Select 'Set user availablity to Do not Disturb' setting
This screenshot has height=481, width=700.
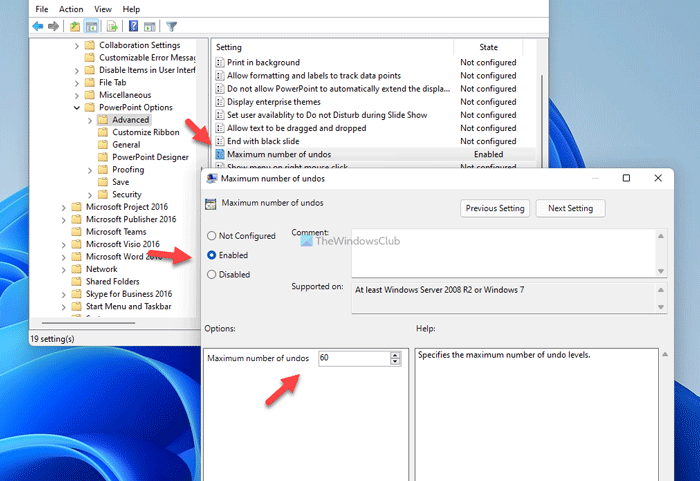coord(327,115)
